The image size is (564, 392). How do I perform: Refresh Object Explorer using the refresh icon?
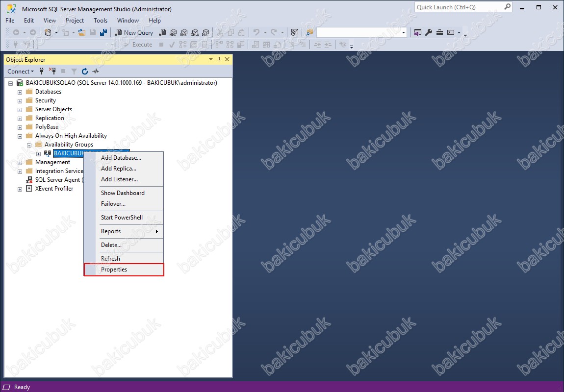coord(85,71)
